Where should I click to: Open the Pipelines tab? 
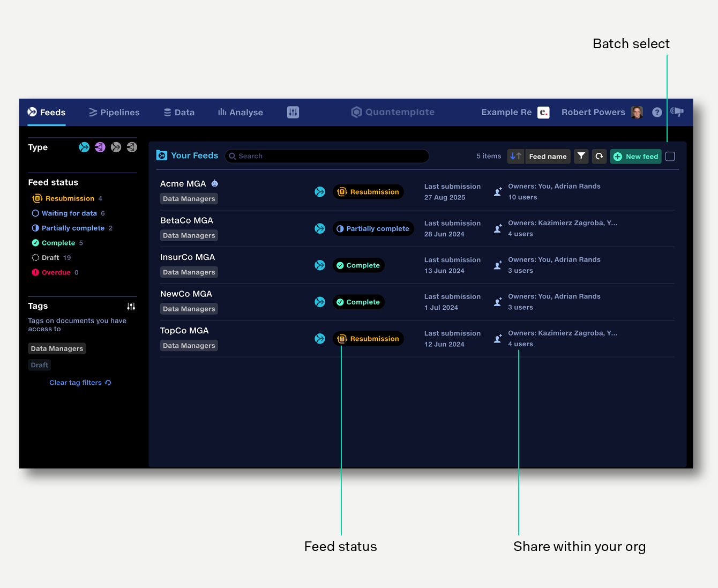[114, 113]
